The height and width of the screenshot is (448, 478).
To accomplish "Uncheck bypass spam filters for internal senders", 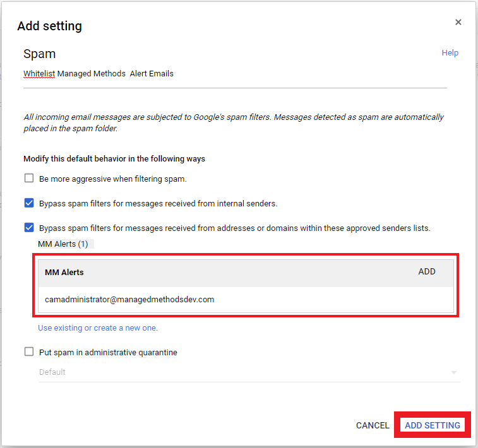I will (x=29, y=203).
